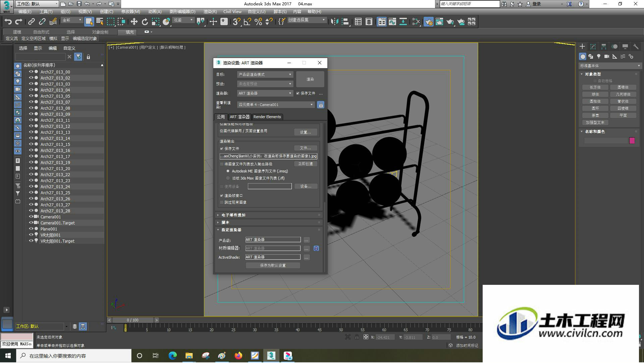Toggle Save File checkbox under Render Output
This screenshot has height=363, width=644.
[222, 149]
